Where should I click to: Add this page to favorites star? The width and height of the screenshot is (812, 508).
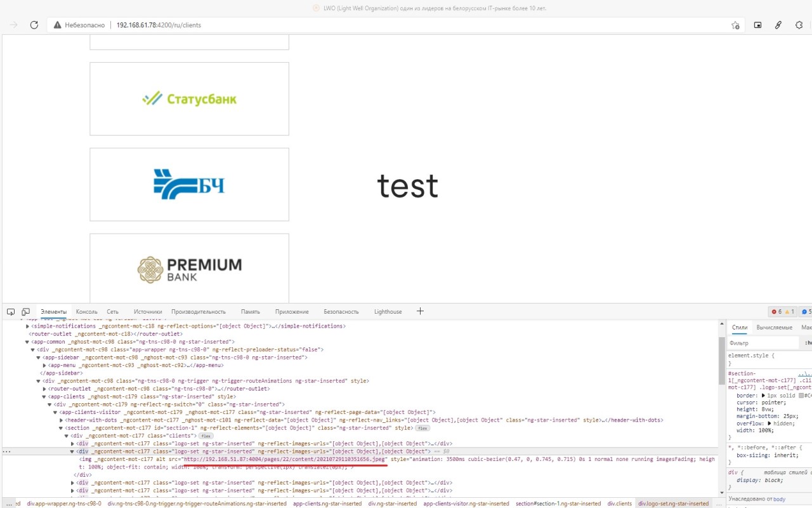click(x=735, y=25)
